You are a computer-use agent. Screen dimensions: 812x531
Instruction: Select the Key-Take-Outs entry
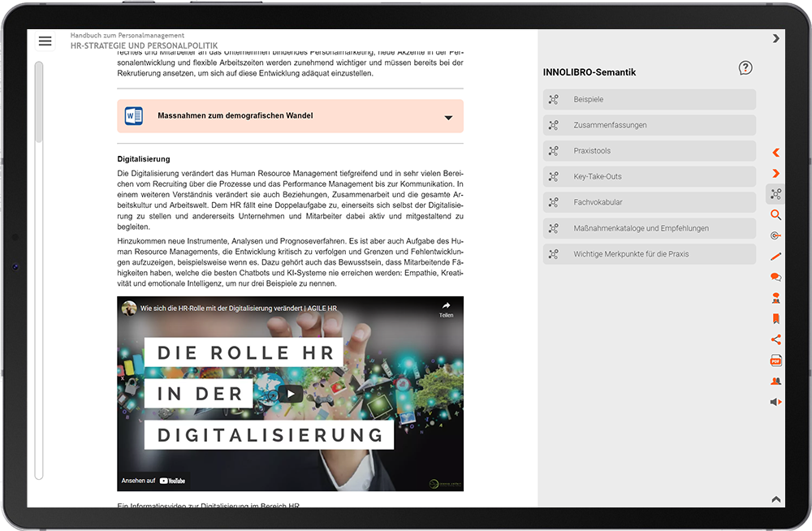pyautogui.click(x=650, y=177)
